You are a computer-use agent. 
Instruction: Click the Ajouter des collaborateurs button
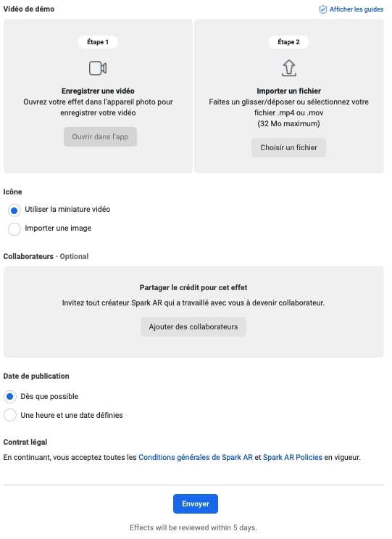(193, 326)
